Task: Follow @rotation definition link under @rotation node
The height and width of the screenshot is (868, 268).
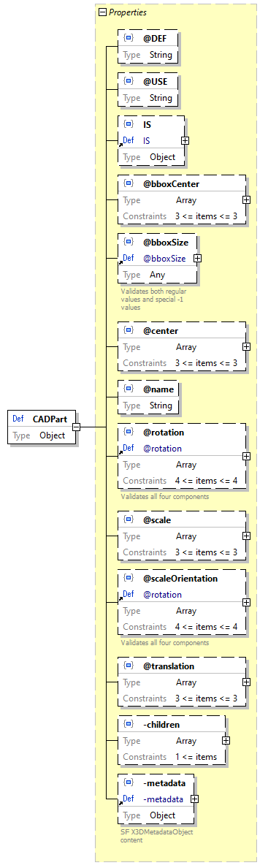Action: coord(162,449)
